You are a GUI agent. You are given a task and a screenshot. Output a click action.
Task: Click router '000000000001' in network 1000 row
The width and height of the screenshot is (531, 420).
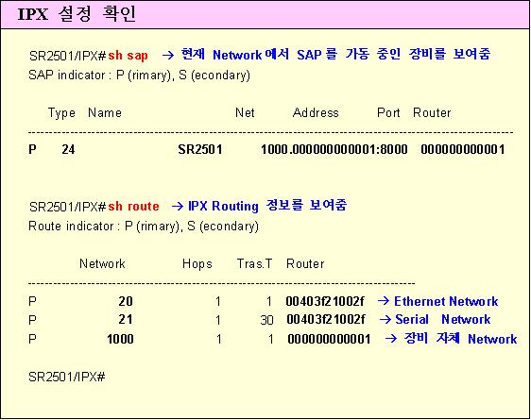pos(329,339)
